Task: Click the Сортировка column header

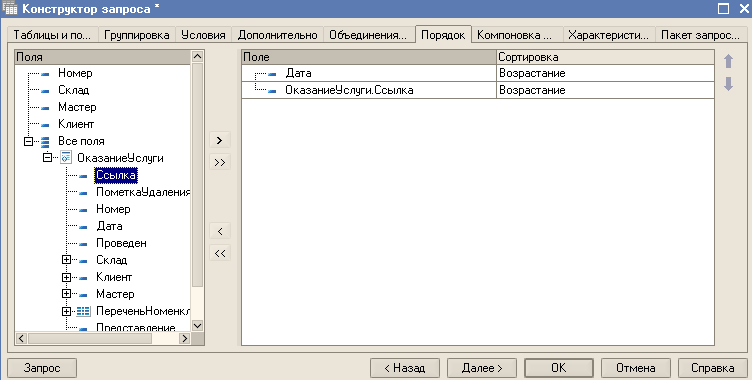Action: coord(605,57)
